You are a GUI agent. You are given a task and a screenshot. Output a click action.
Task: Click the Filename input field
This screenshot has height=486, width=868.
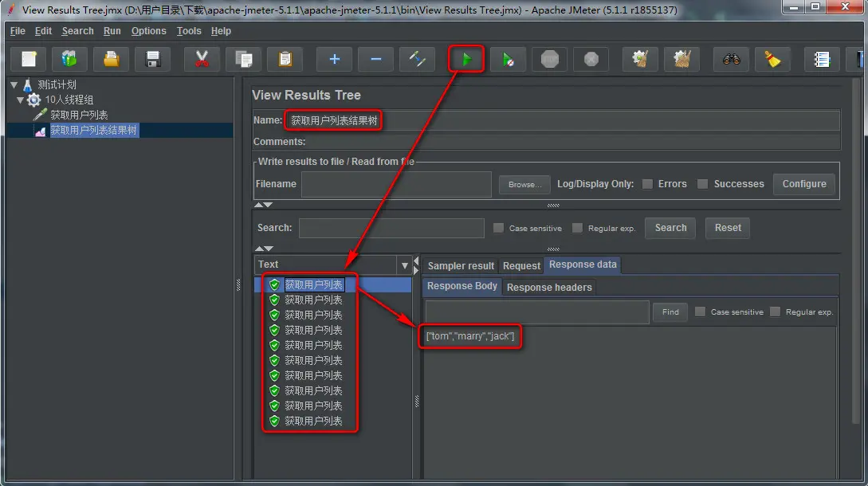396,184
